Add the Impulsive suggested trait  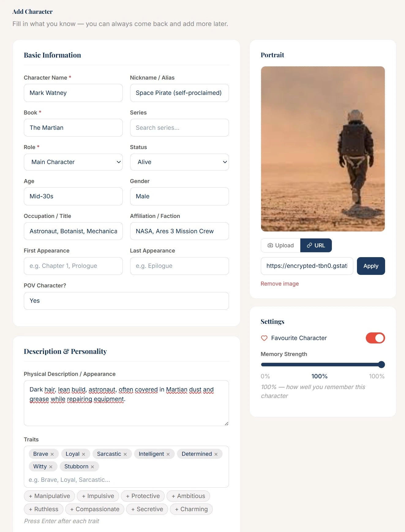[98, 496]
